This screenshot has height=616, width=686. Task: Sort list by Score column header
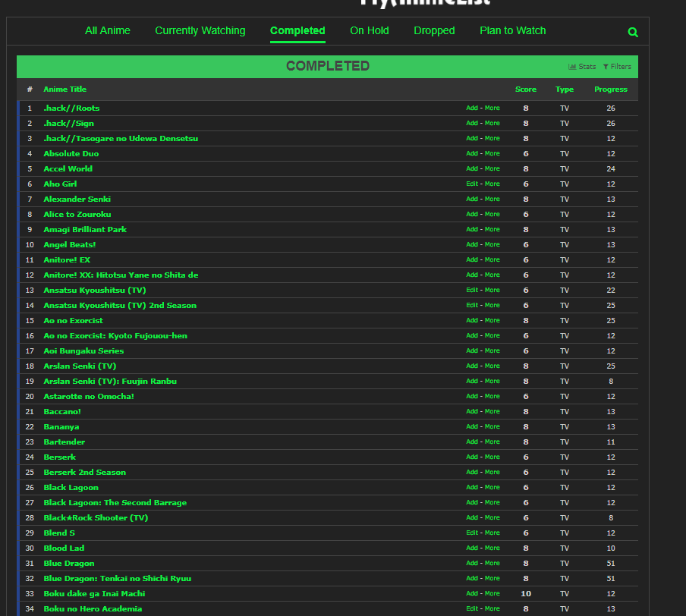click(x=525, y=90)
